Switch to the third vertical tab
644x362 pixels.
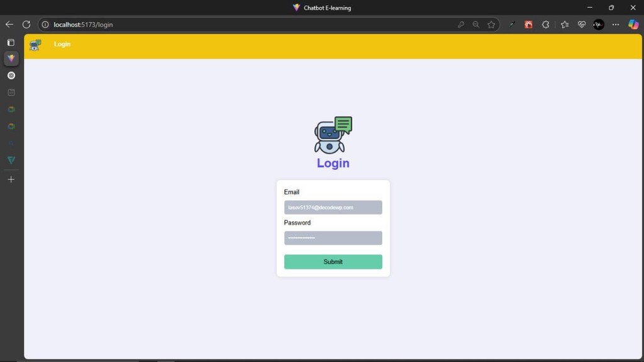11,93
